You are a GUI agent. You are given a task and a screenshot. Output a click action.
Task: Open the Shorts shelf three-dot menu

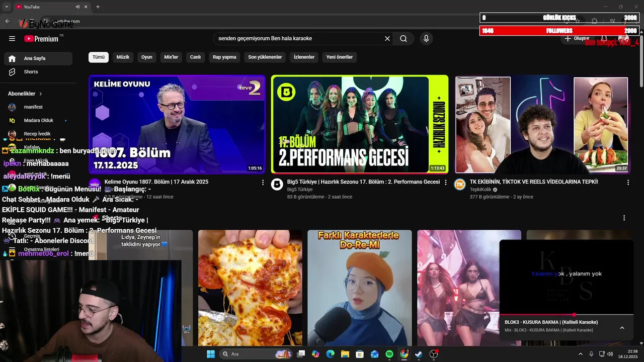[x=624, y=218]
